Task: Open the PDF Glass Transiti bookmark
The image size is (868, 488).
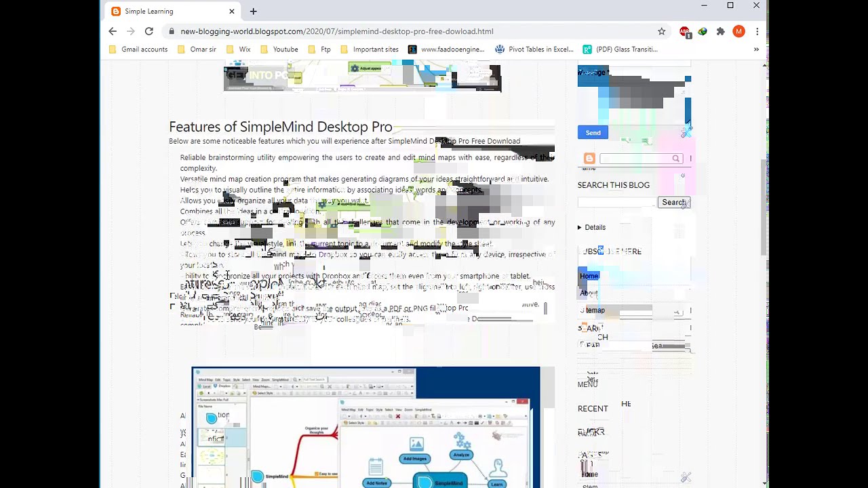Action: 620,49
